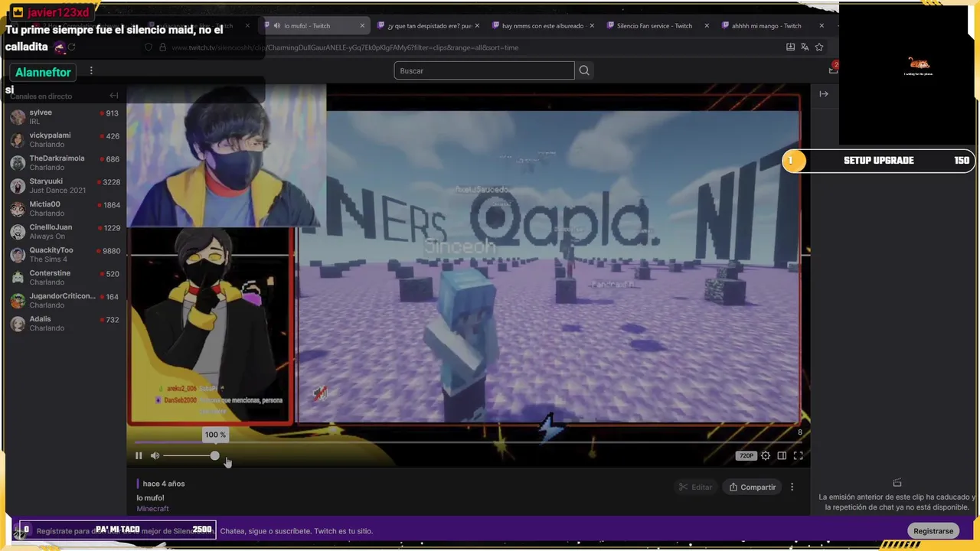Screen dimensions: 980x551
Task: Switch to '¿y que tan despistado ere?' tab
Action: (x=430, y=26)
